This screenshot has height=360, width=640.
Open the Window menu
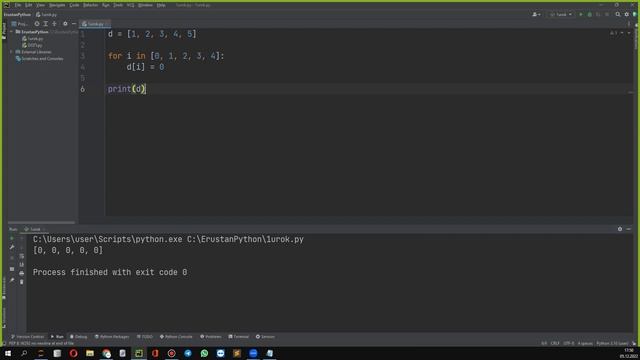coord(145,5)
